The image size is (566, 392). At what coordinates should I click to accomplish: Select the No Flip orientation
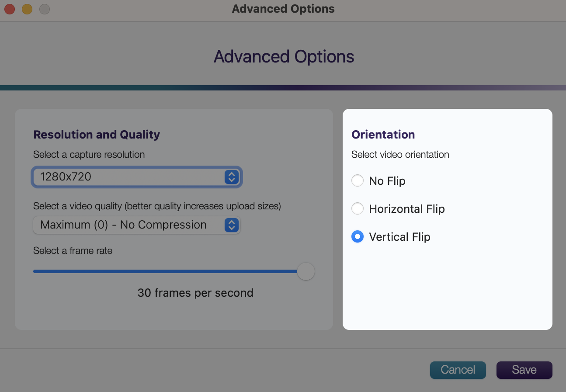coord(358,180)
